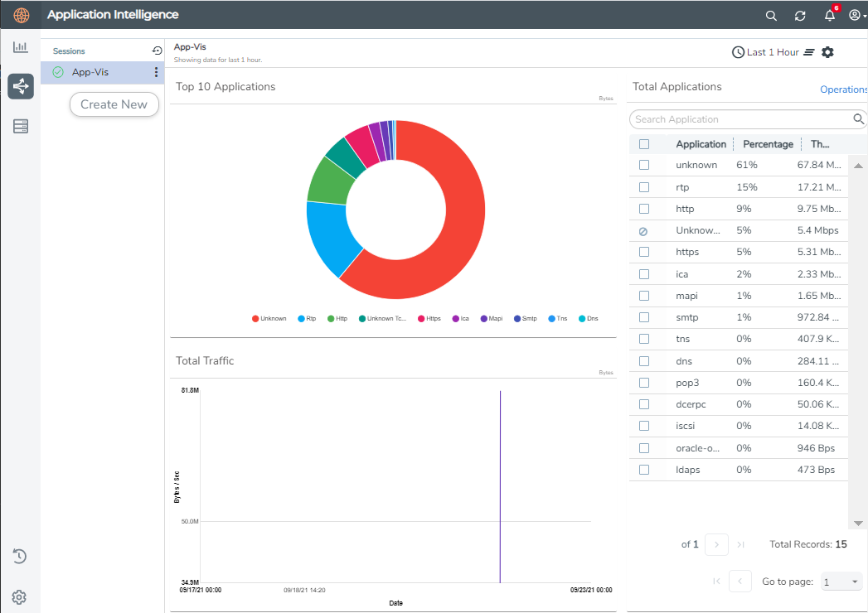The image size is (868, 613).
Task: Go to the first page icon
Action: pos(717,581)
